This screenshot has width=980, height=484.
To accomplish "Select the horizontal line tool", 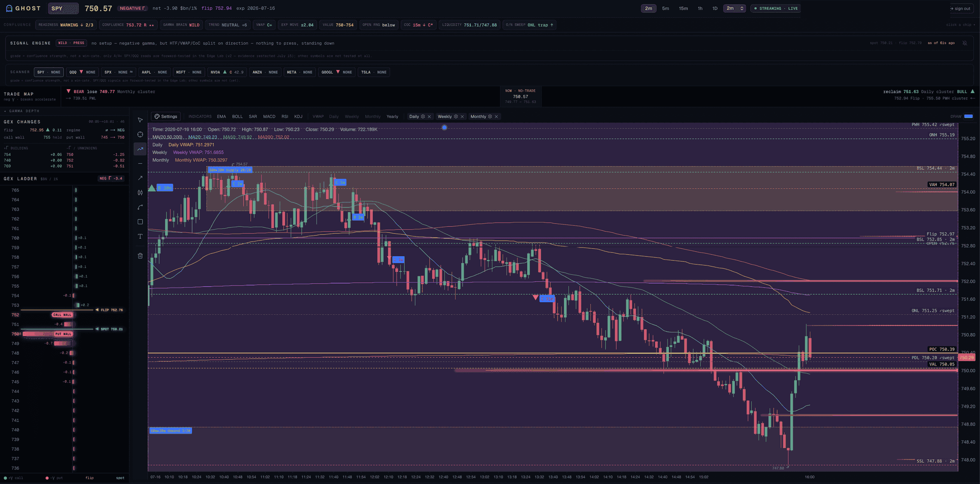I will pyautogui.click(x=140, y=164).
